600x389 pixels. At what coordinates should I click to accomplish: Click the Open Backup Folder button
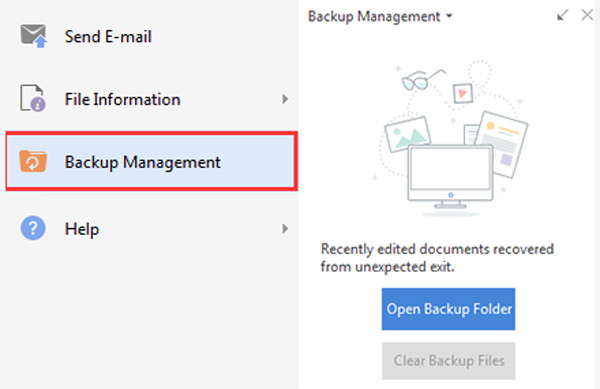[x=448, y=309]
